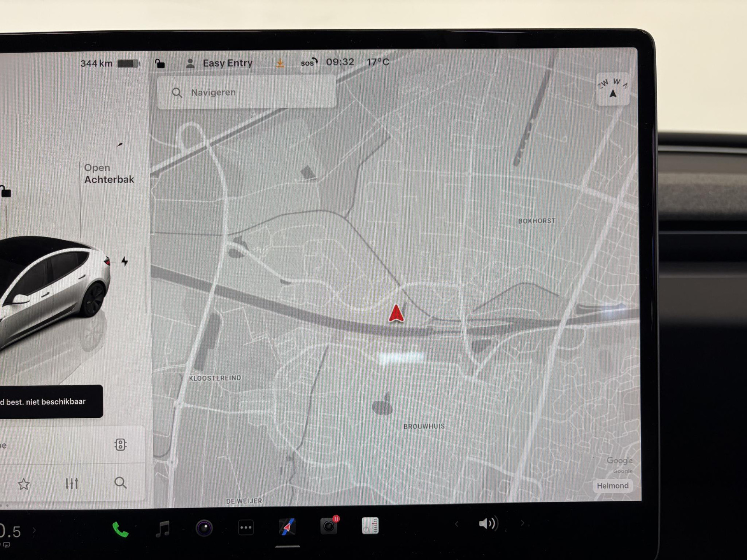Increase volume with right chevron
This screenshot has height=560, width=747.
[x=523, y=523]
